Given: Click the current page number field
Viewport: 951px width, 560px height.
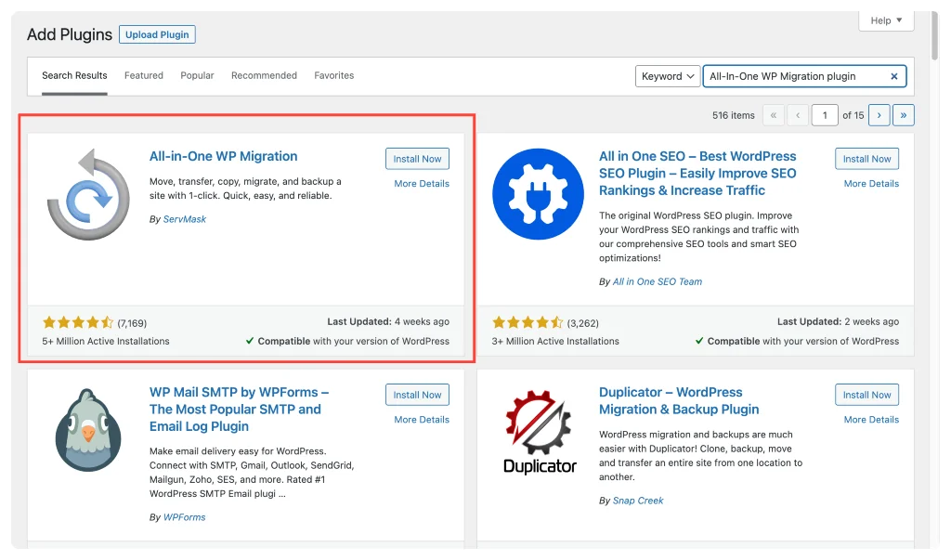Looking at the screenshot, I should [825, 115].
